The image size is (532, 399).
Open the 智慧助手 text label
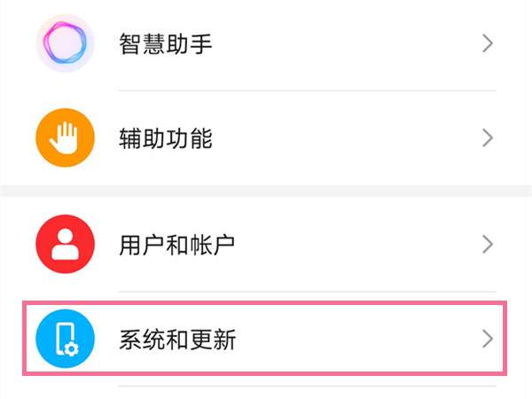pyautogui.click(x=166, y=43)
